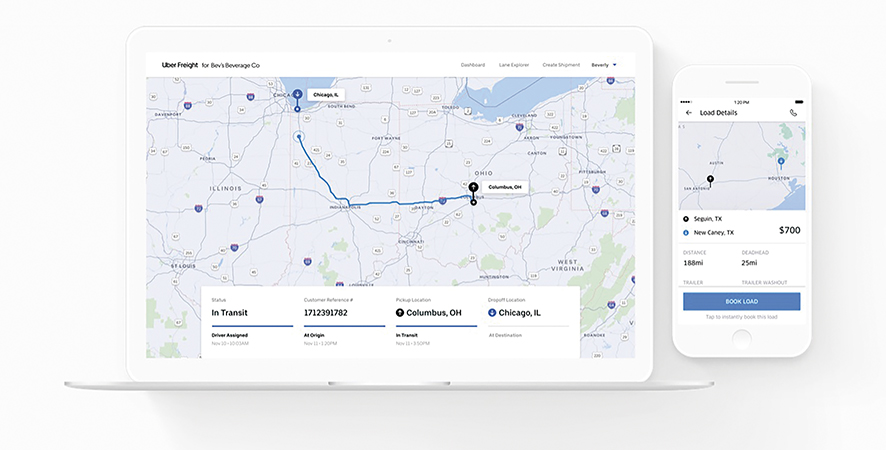Tap the BOOK LOAD button
This screenshot has height=450, width=886.
click(741, 301)
